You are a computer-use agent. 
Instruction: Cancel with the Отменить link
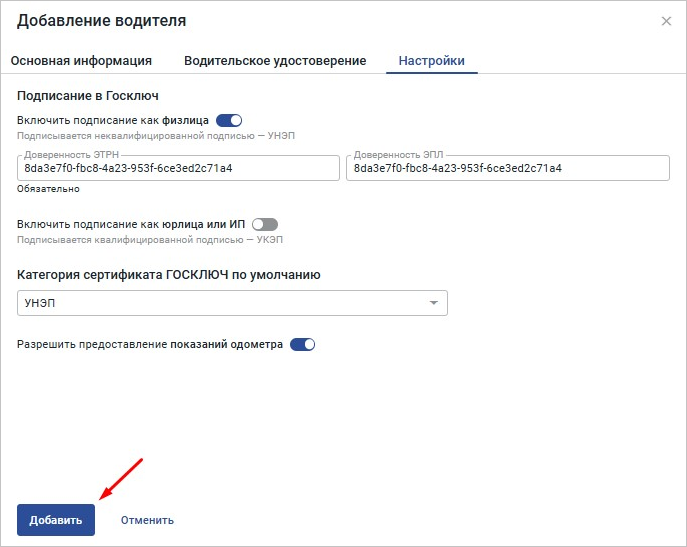[x=147, y=520]
